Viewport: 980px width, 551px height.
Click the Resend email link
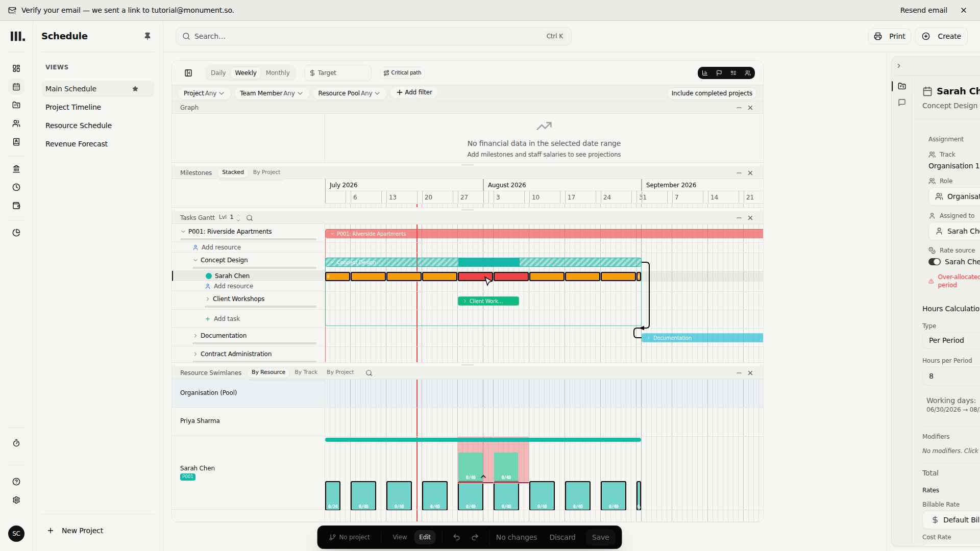923,10
